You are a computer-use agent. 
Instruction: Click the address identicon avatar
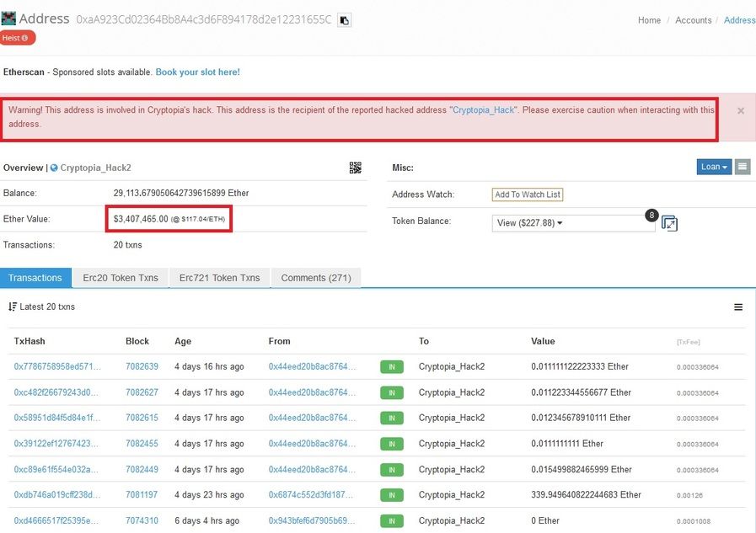pyautogui.click(x=8, y=19)
